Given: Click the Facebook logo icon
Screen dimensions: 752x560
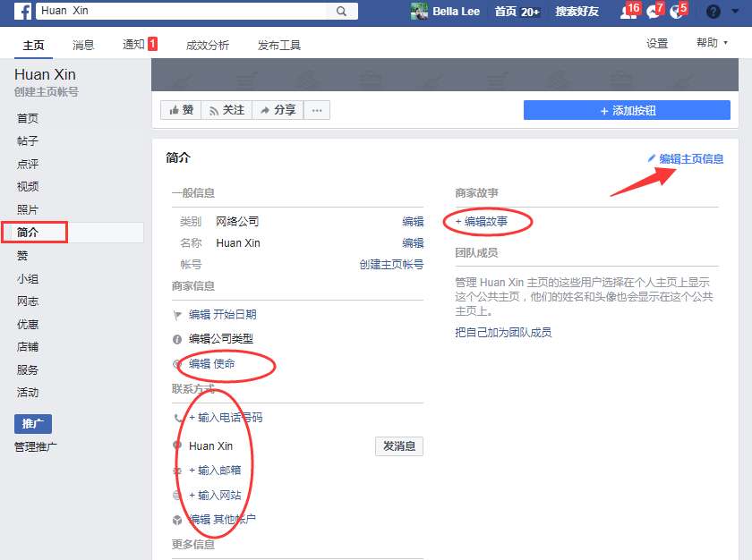Looking at the screenshot, I should (22, 11).
